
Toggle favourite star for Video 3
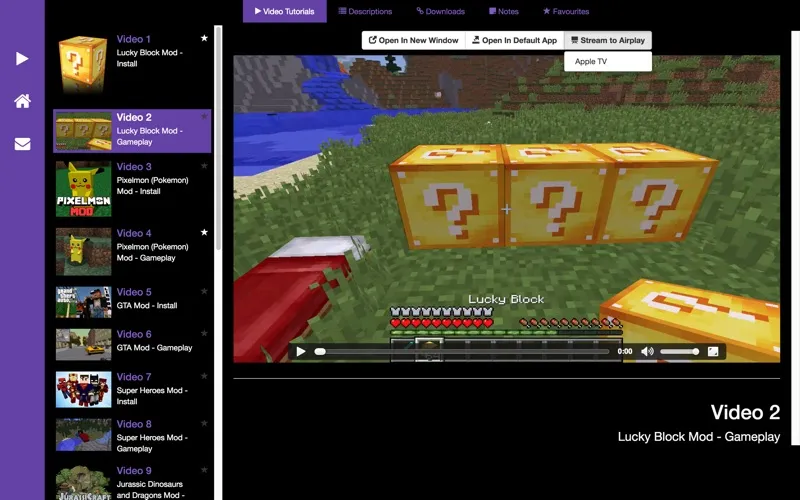204,165
